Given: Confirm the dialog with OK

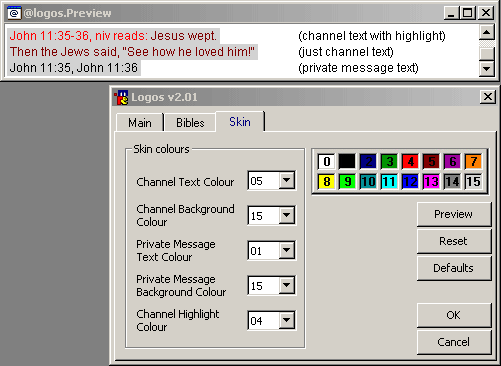Looking at the screenshot, I should [454, 315].
